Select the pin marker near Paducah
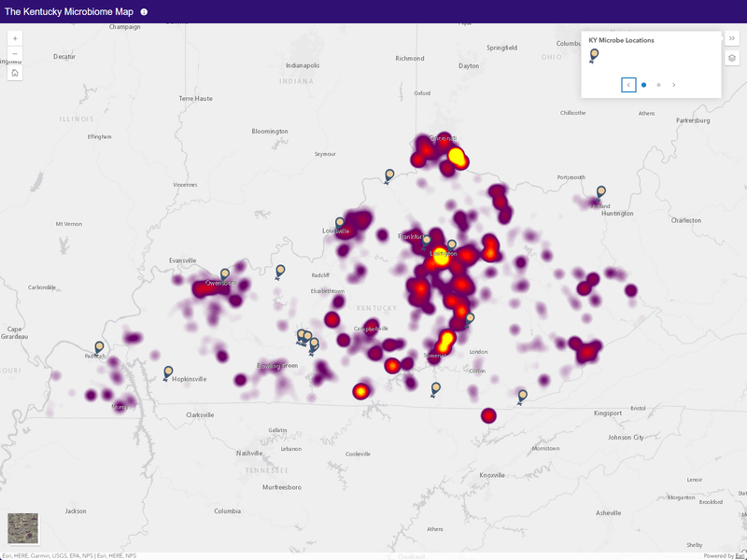 tap(97, 343)
